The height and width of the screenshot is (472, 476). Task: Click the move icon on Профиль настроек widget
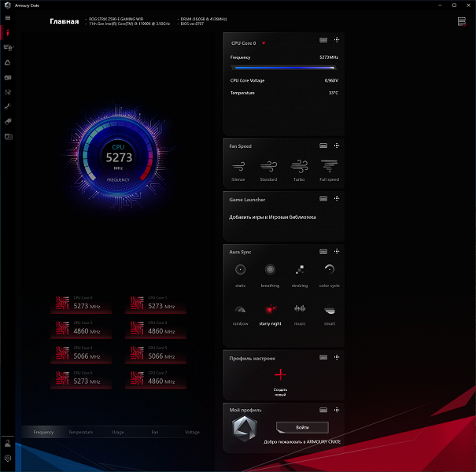(337, 357)
